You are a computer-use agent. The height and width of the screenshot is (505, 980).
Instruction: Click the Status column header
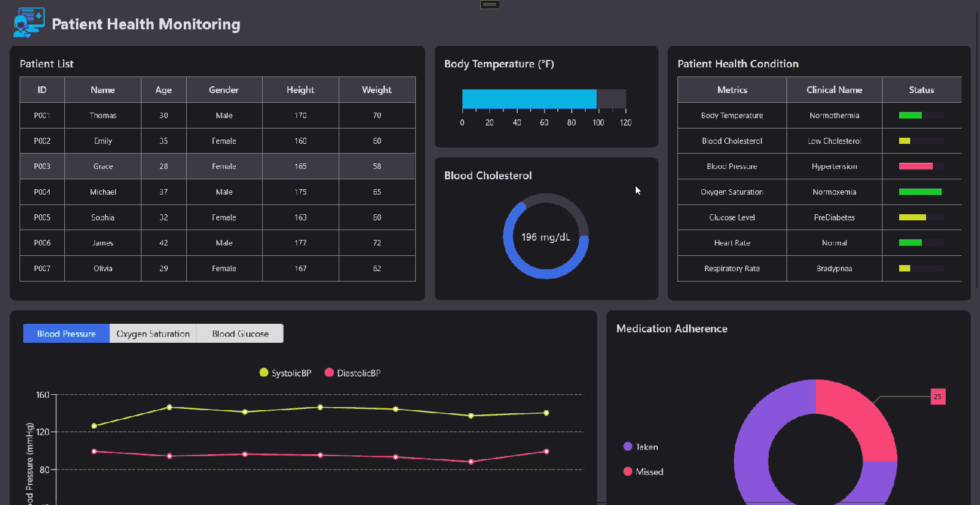[x=921, y=90]
